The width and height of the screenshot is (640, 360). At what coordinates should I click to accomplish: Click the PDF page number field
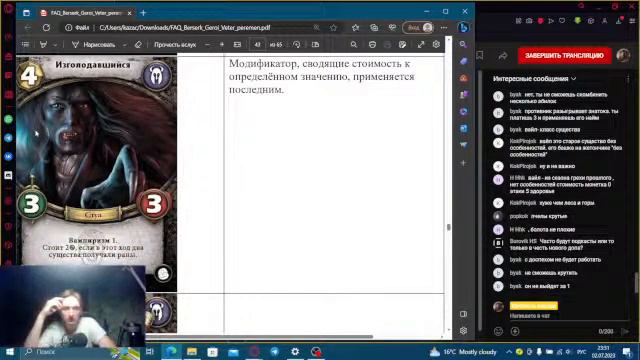(257, 44)
